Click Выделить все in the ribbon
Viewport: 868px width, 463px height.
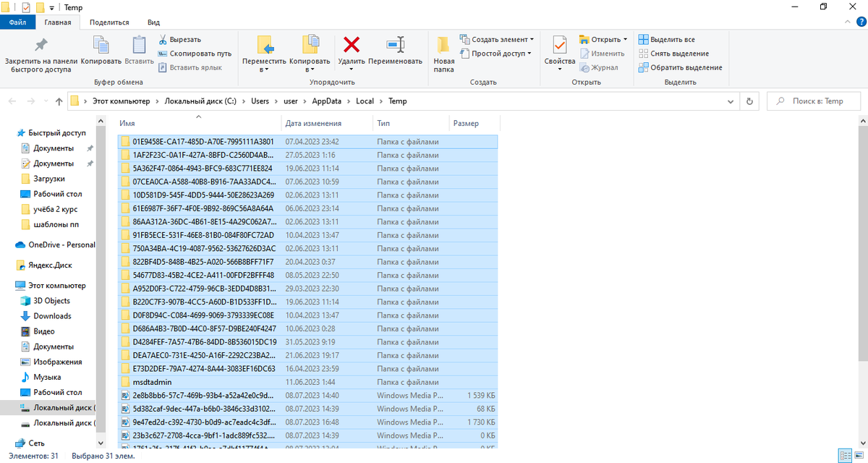point(667,39)
